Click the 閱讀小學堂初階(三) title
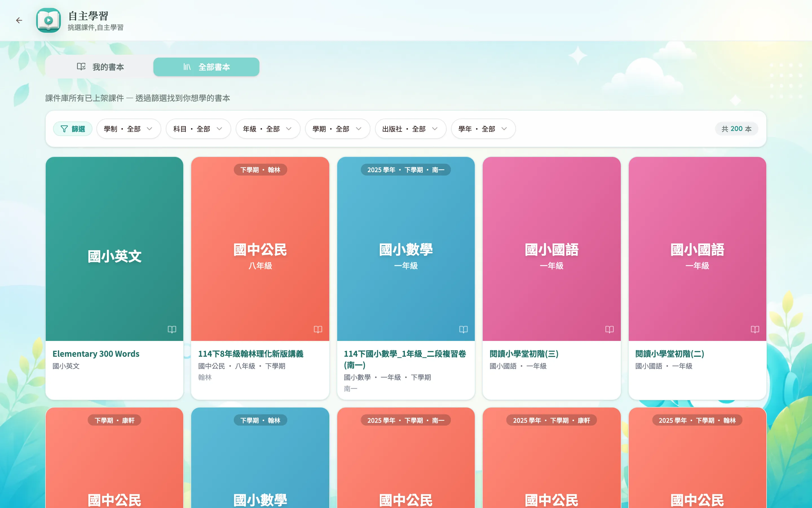 (x=524, y=354)
